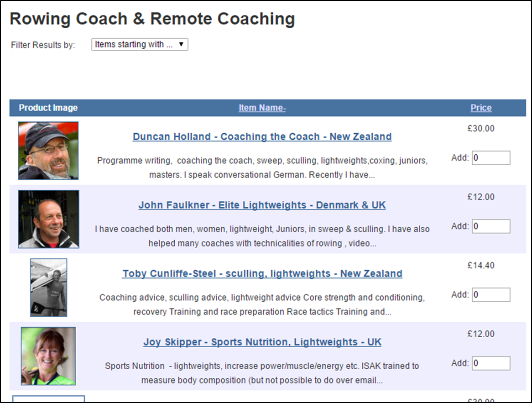Open Toby Cunliffe-Steel sculling, lightweights link

click(262, 273)
